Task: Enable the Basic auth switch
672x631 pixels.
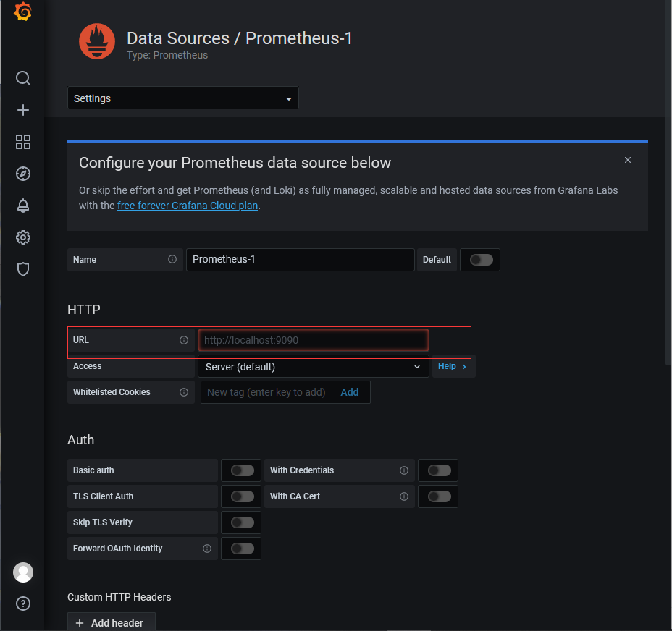Action: [x=243, y=470]
